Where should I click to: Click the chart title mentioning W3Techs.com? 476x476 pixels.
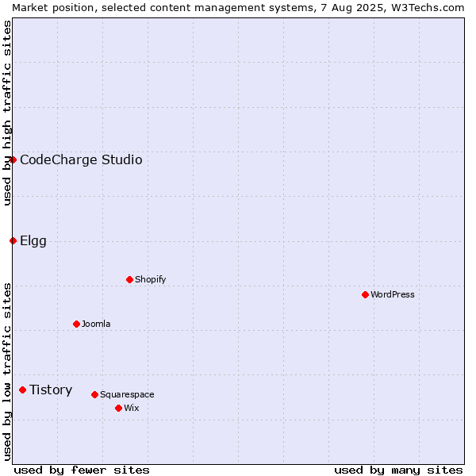tap(238, 8)
